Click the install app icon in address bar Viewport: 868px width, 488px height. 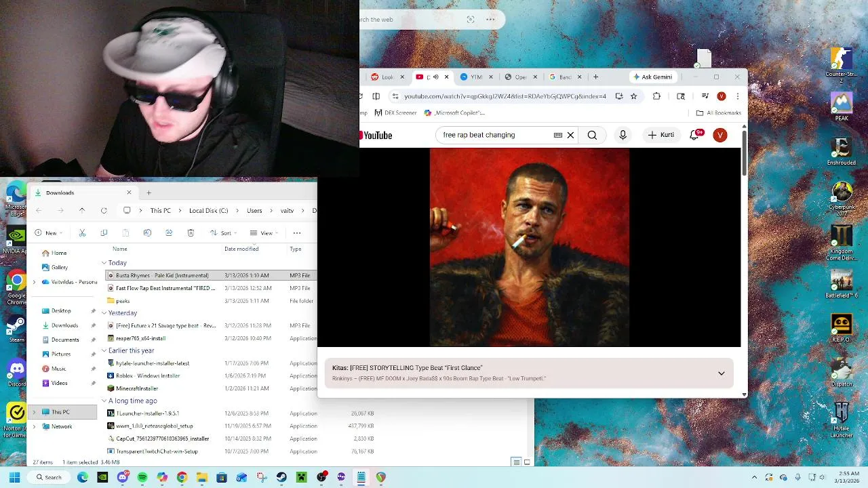619,96
